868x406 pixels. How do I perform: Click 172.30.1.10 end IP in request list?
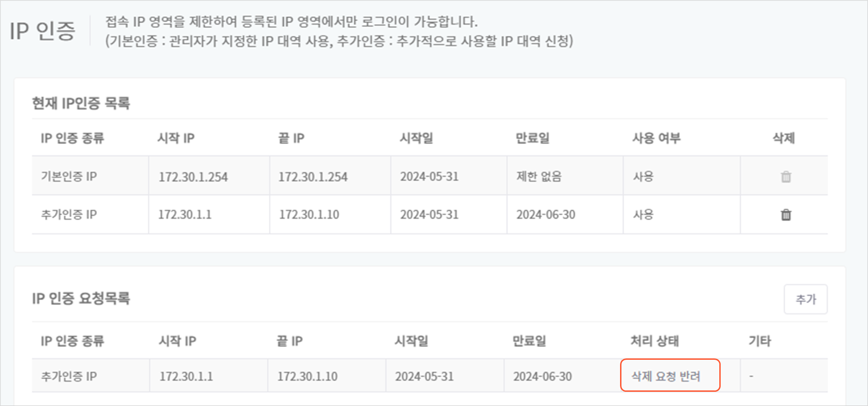coord(308,377)
